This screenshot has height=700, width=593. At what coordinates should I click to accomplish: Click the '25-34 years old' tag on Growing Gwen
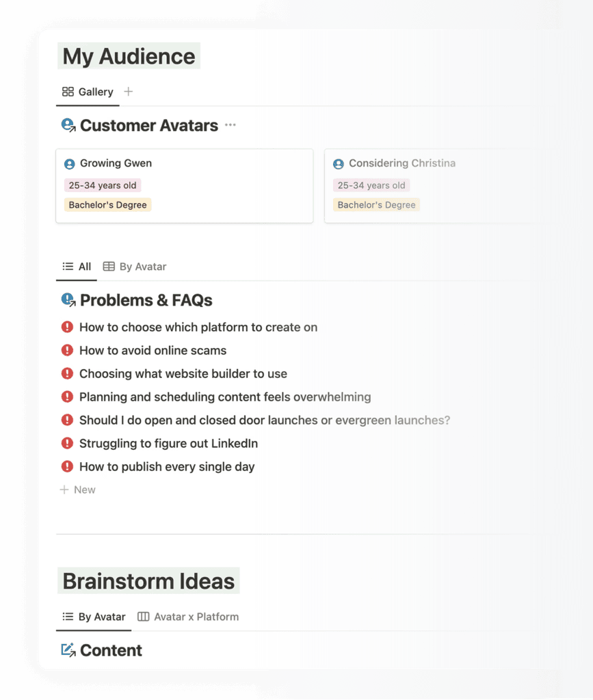102,185
